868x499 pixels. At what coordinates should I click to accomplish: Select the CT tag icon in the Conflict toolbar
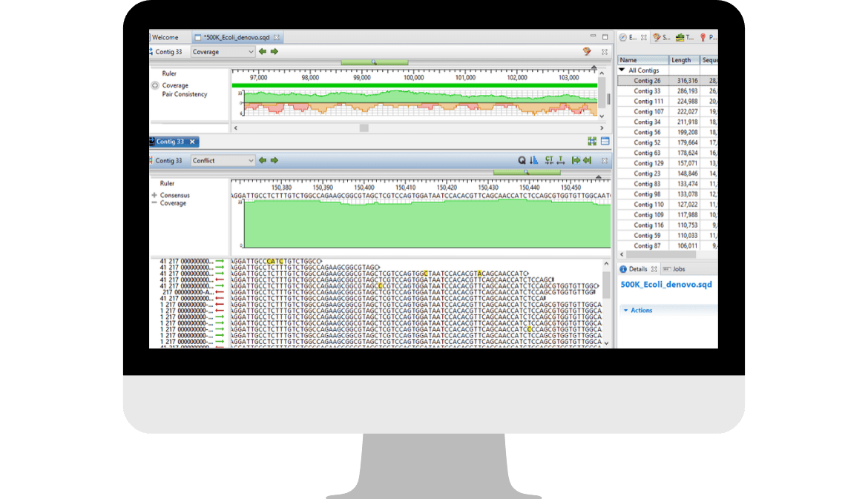549,159
